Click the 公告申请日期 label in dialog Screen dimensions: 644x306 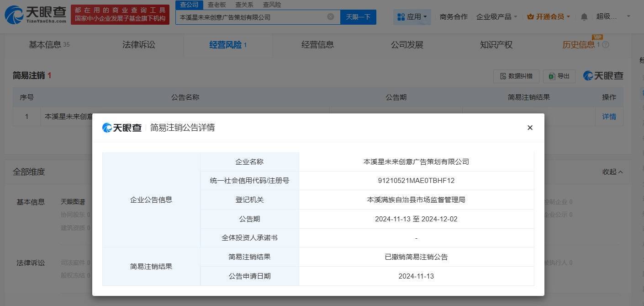point(249,276)
